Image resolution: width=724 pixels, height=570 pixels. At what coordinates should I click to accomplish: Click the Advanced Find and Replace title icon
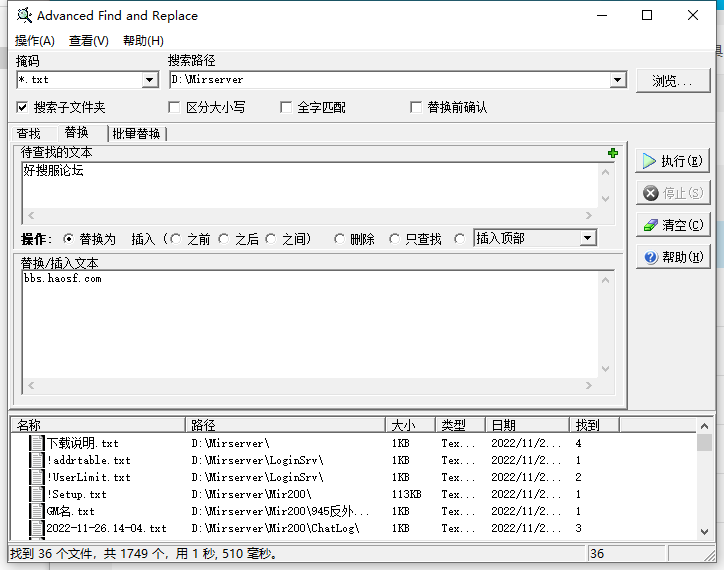click(x=24, y=16)
